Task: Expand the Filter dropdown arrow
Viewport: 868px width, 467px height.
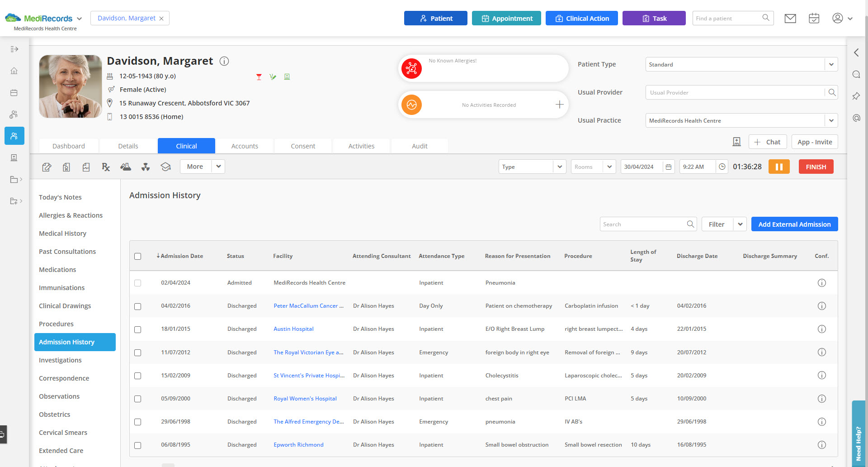Action: (x=740, y=224)
